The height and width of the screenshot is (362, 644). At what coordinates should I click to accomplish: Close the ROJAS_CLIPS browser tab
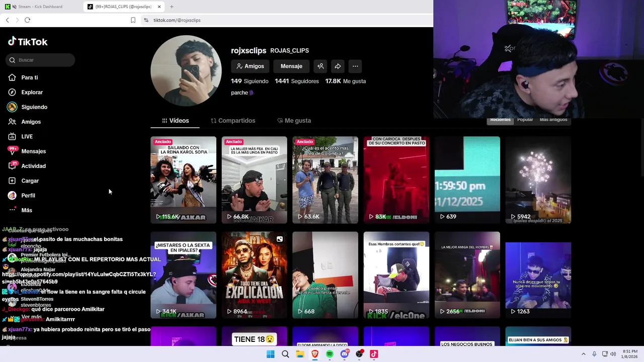tap(159, 7)
